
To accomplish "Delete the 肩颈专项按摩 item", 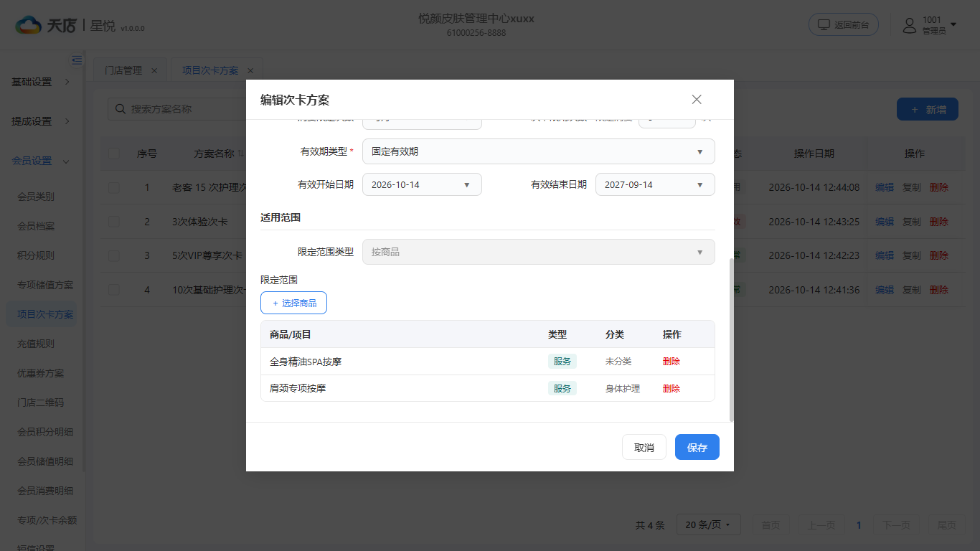I will tap(672, 389).
